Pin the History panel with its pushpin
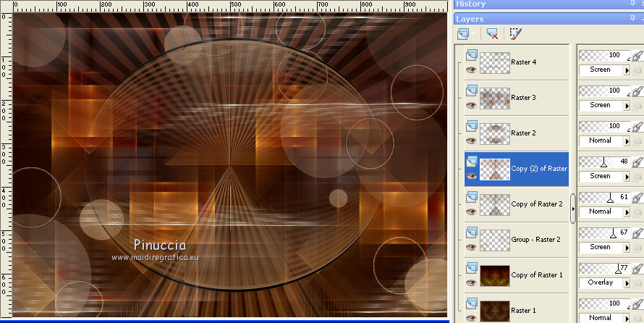The width and height of the screenshot is (644, 323). (632, 4)
